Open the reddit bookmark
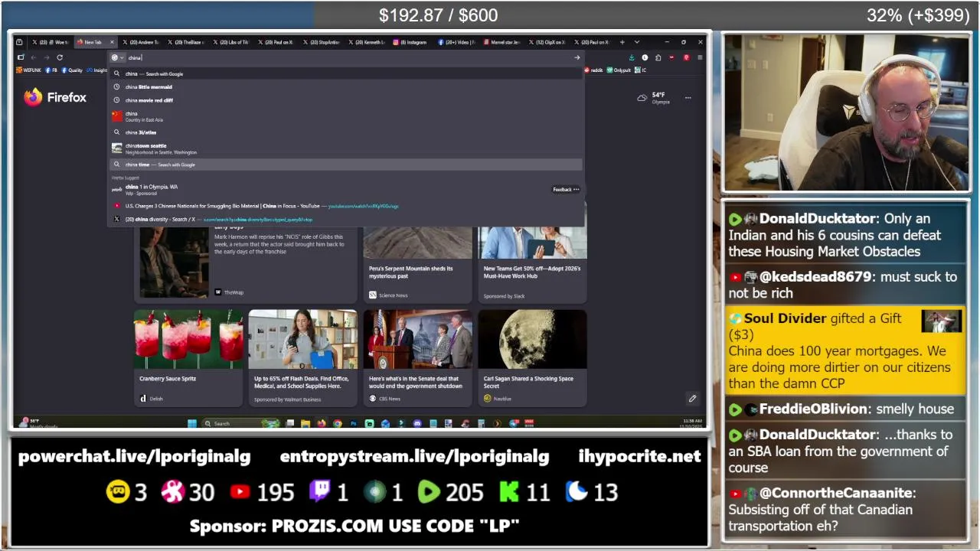This screenshot has width=980, height=551. (x=594, y=70)
